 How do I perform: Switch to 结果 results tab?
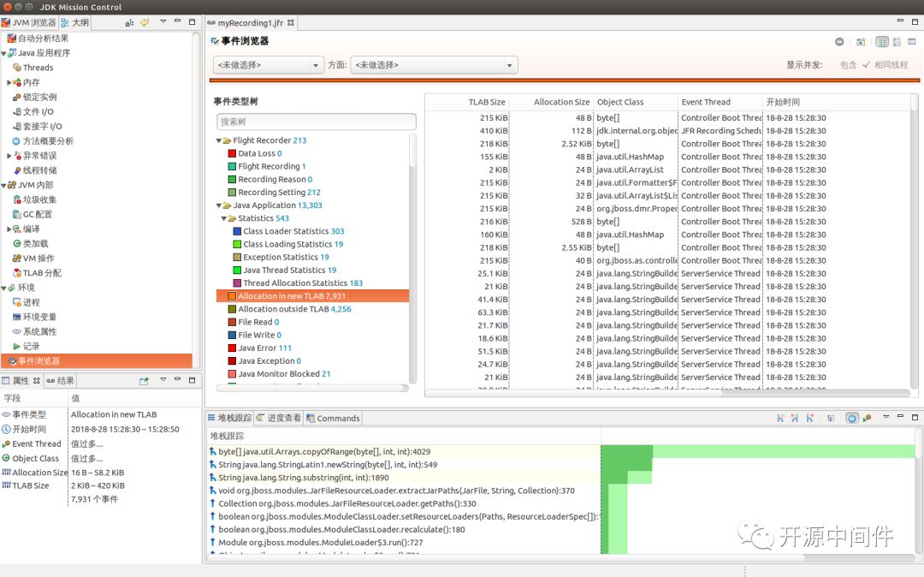60,380
